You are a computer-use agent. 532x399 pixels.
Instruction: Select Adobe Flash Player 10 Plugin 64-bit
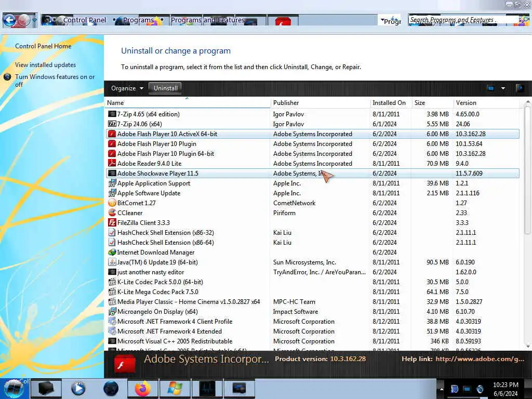point(312,153)
